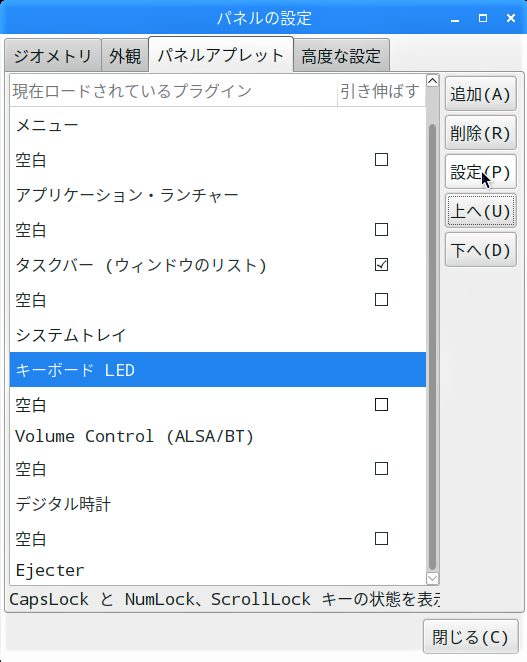This screenshot has height=662, width=527.
Task: Close dialog with 閉じる(C) button
Action: [470, 637]
